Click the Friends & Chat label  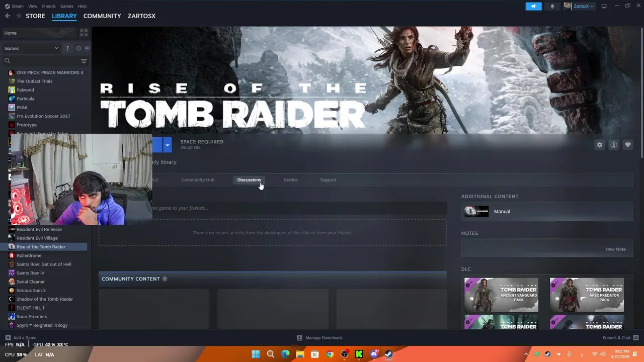[616, 338]
